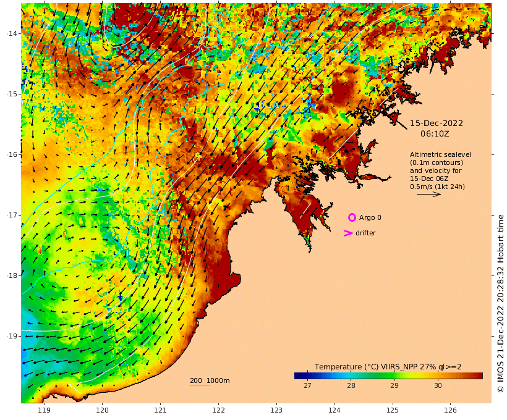Click the longitude axis label '121'
This screenshot has height=420, width=507.
(160, 410)
